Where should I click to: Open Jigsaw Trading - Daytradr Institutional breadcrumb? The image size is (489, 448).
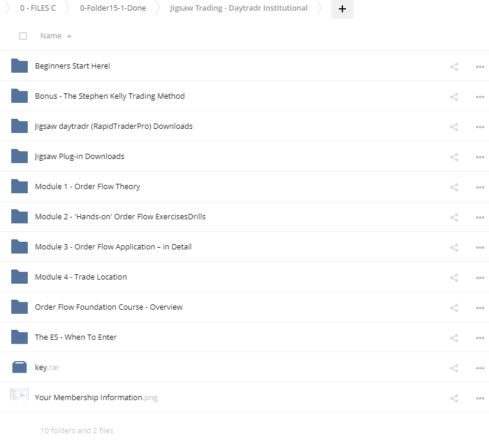click(238, 8)
